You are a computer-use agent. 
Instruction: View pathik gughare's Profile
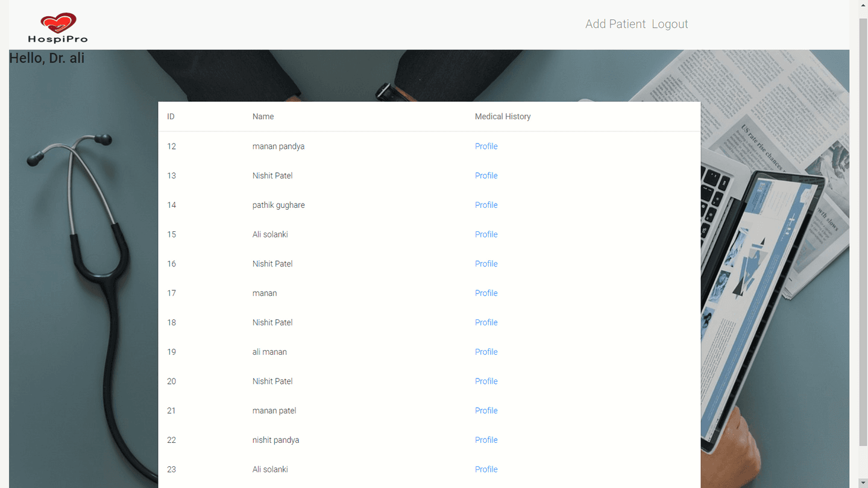pyautogui.click(x=486, y=205)
